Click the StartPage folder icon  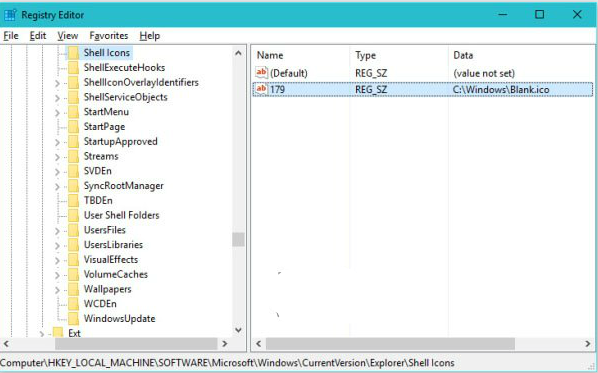pyautogui.click(x=73, y=127)
